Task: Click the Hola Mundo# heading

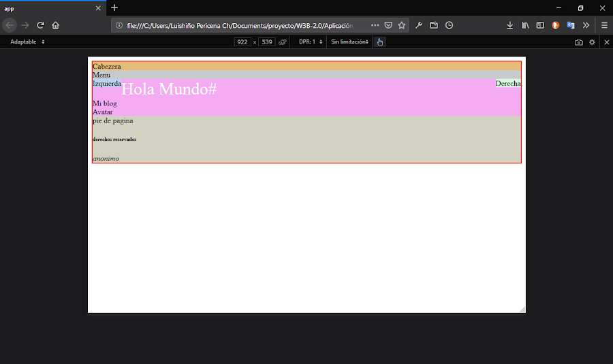Action: [x=169, y=89]
